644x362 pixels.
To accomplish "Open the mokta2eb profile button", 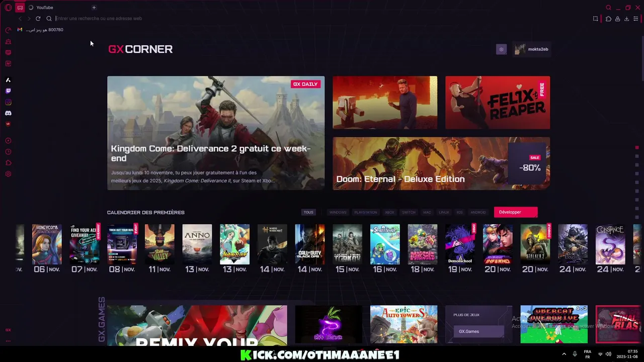I will point(532,49).
